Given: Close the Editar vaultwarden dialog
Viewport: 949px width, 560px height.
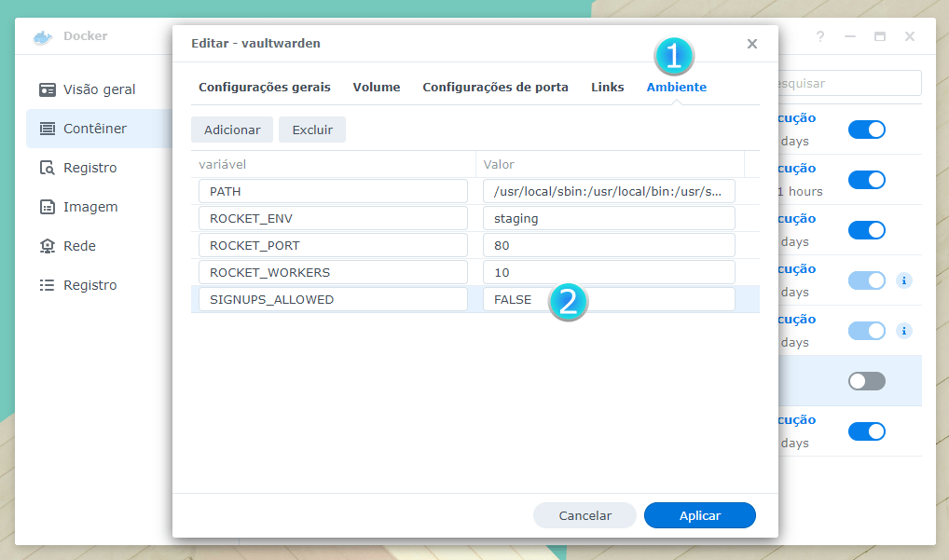Looking at the screenshot, I should tap(752, 44).
